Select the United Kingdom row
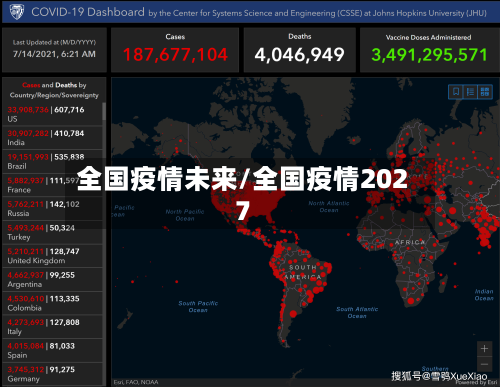Viewport: 500px width, 387px height. [x=52, y=256]
